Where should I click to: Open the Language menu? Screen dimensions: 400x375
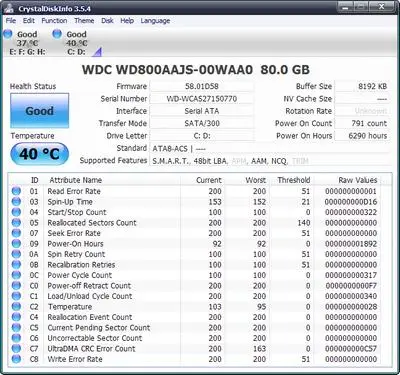pyautogui.click(x=155, y=21)
